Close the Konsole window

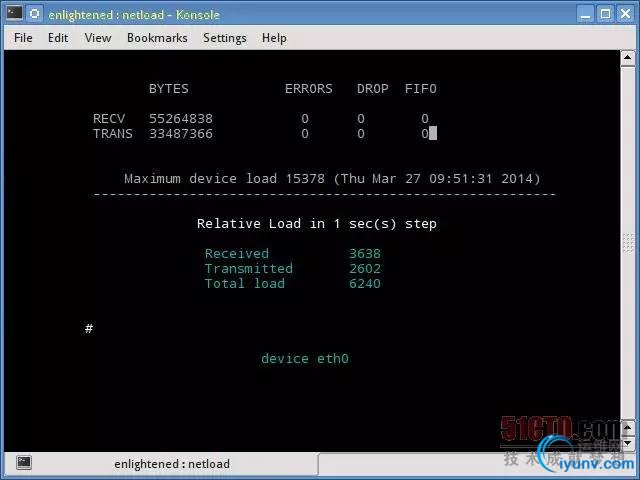(625, 14)
